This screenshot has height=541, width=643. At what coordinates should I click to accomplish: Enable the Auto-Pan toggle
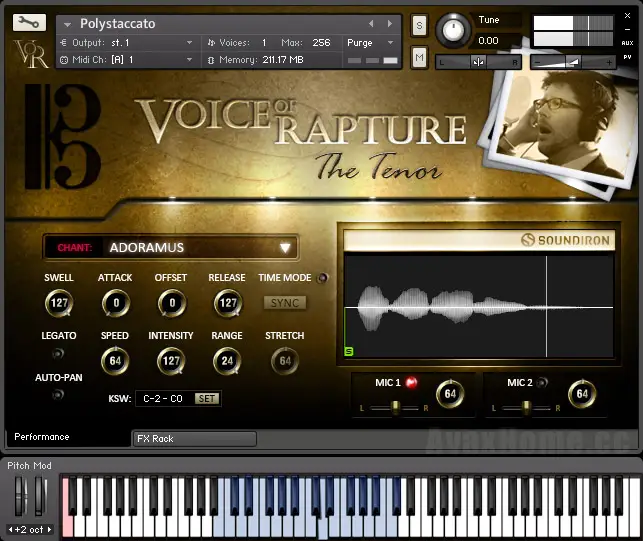[58, 395]
